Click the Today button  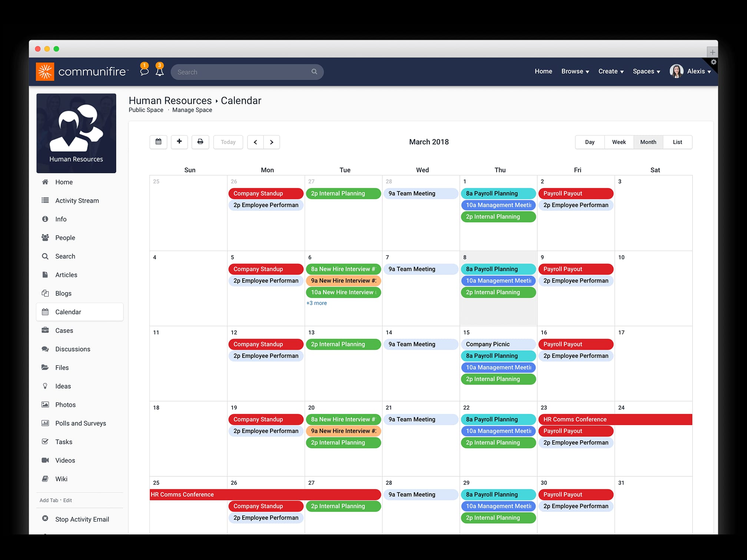point(228,142)
